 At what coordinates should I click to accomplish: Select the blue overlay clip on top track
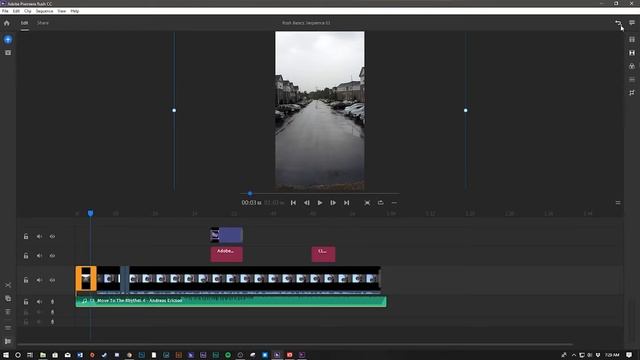[x=227, y=235]
